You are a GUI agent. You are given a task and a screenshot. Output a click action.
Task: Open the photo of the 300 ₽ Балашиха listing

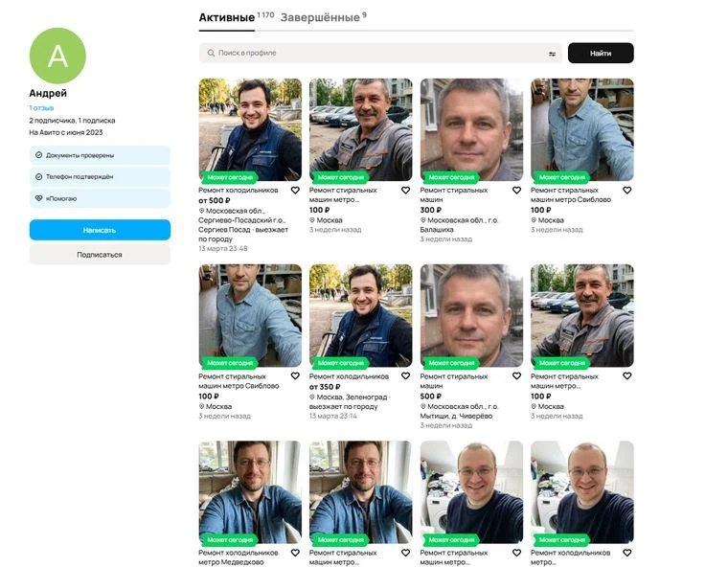(471, 129)
